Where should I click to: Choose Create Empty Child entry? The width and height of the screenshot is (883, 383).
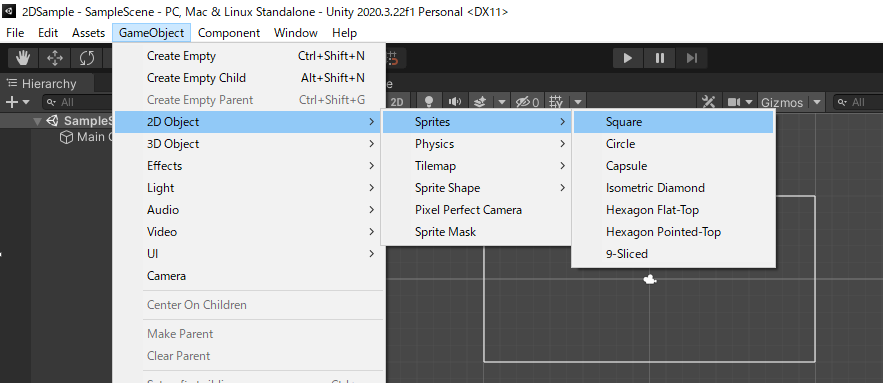(249, 78)
